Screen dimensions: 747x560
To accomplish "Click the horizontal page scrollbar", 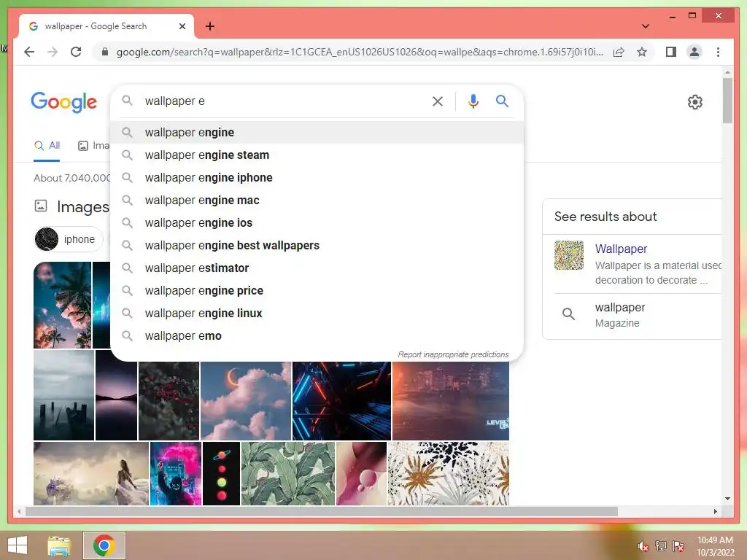I will coord(322,511).
